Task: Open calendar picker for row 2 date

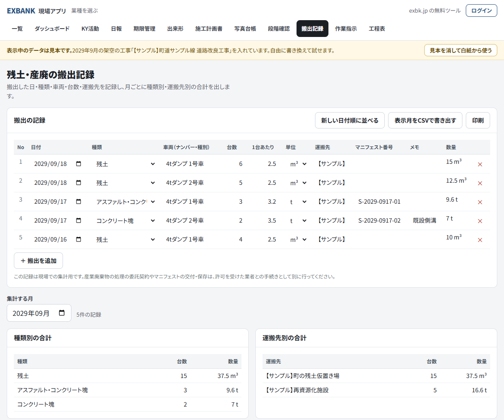Action: coord(79,183)
